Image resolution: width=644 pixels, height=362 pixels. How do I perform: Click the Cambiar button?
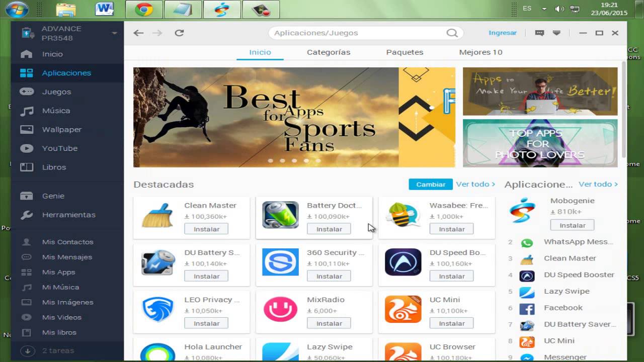point(431,185)
